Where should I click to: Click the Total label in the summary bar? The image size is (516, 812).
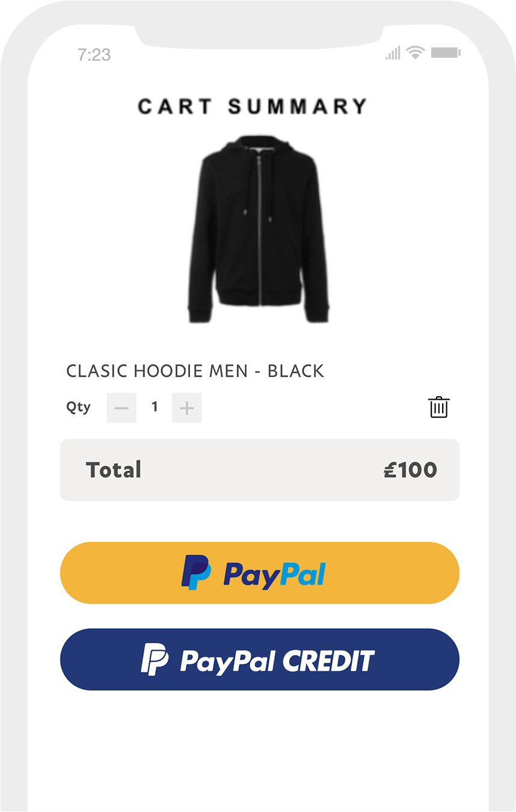tap(114, 469)
